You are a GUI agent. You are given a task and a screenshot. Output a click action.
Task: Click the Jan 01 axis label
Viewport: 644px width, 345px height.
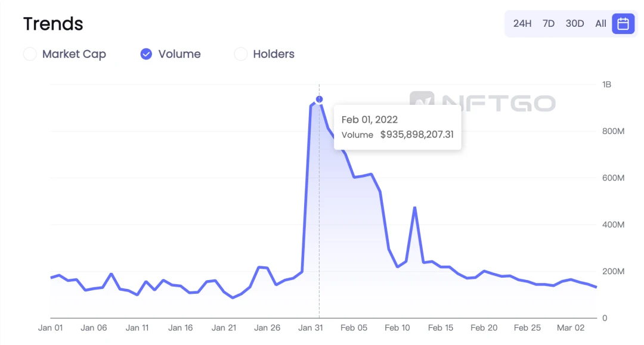[51, 328]
